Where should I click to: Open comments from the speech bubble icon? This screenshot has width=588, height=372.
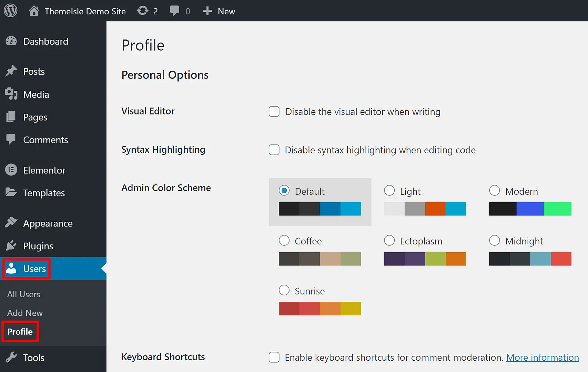coord(175,10)
